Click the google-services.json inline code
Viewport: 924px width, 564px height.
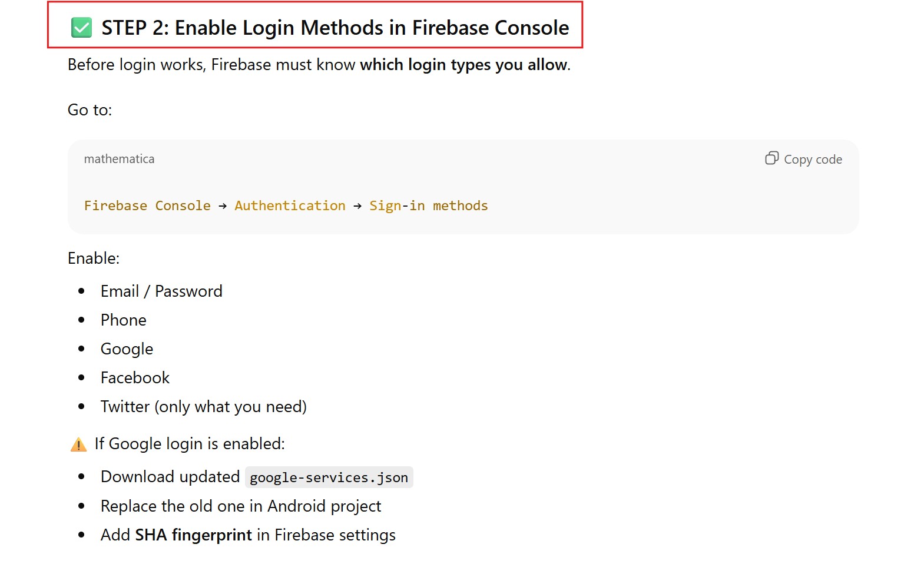[329, 477]
